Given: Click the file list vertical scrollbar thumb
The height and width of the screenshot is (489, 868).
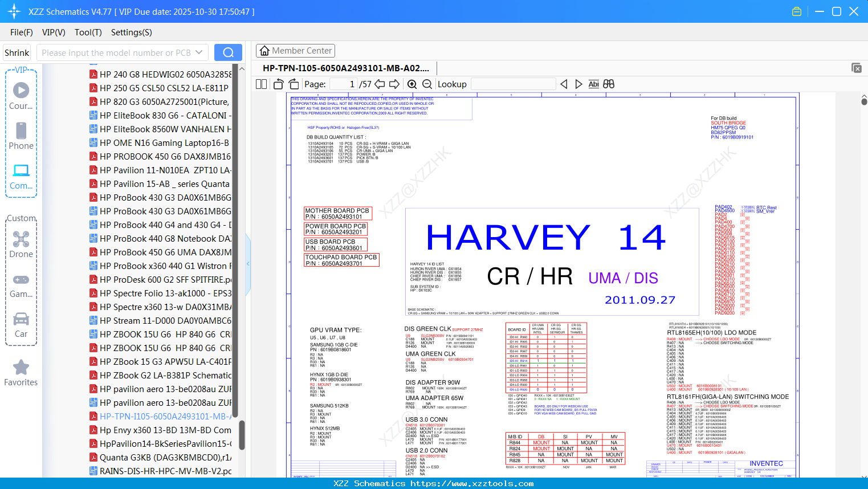Looking at the screenshot, I should pyautogui.click(x=242, y=435).
